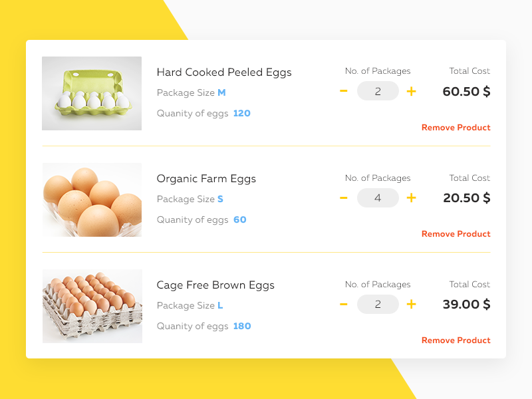
Task: Click the Hard Cooked Peeled Eggs product title
Action: [x=224, y=72]
